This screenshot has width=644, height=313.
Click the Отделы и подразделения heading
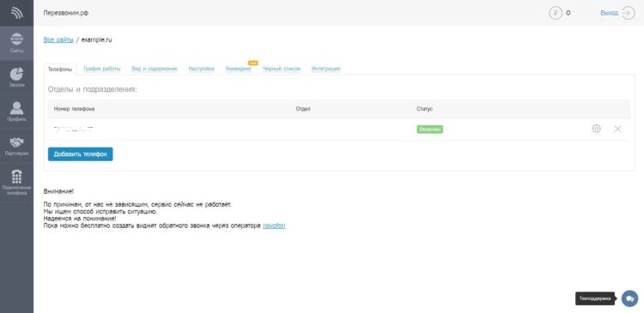click(x=93, y=89)
